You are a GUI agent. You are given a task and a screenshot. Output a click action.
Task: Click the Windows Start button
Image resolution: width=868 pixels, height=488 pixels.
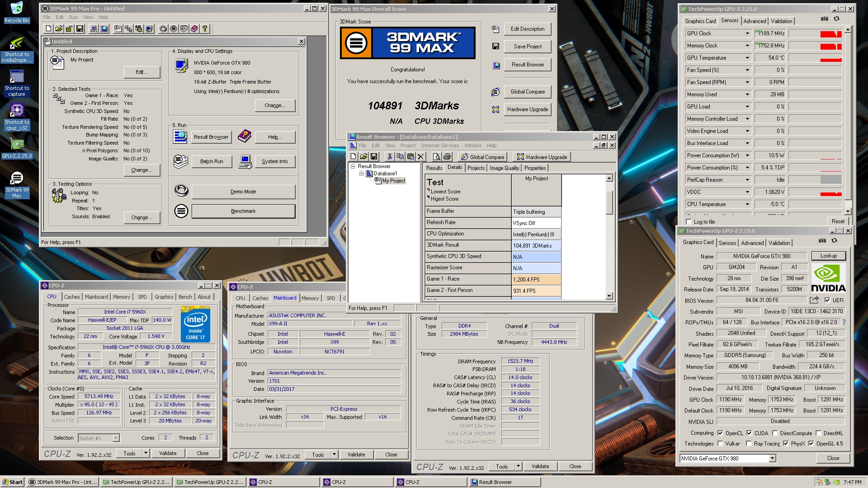click(13, 482)
